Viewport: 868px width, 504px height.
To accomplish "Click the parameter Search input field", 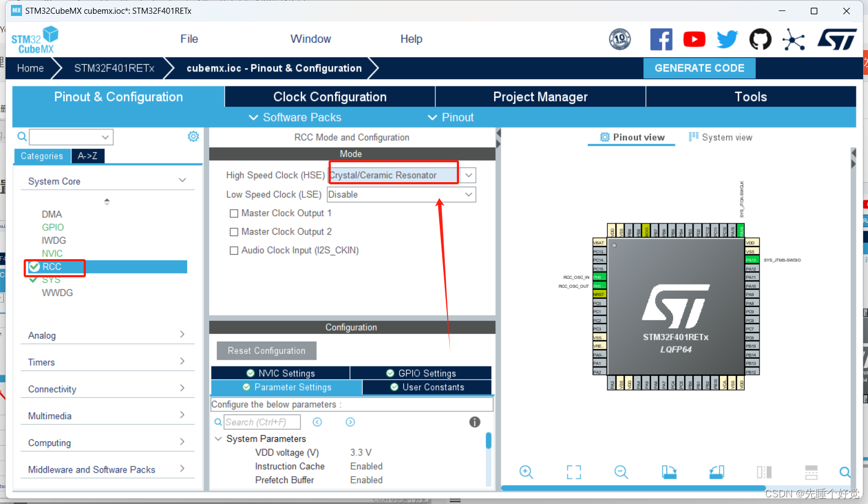I will click(x=263, y=422).
